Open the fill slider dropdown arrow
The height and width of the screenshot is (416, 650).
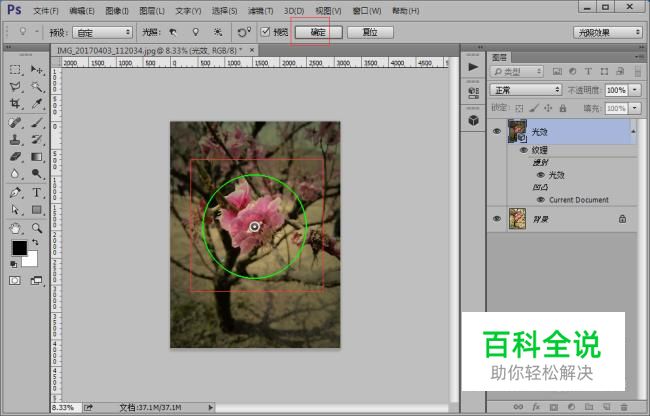pyautogui.click(x=635, y=109)
